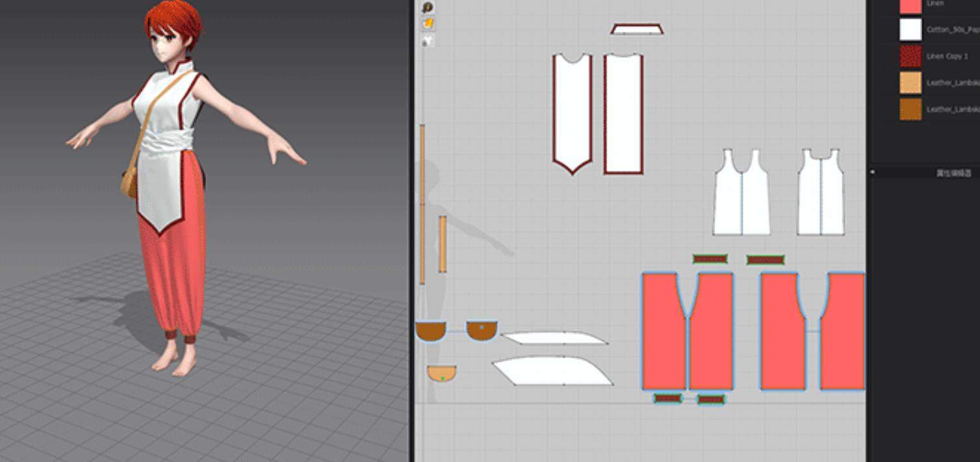
Task: Choose the light tan Leather_Lambskin swatch
Action: tap(910, 83)
